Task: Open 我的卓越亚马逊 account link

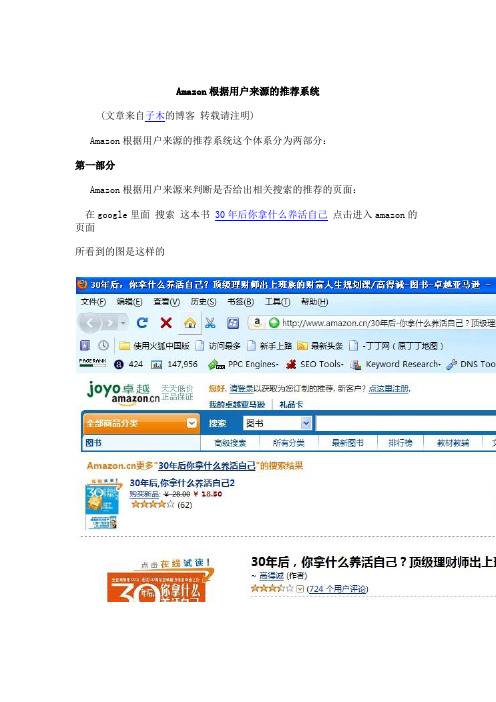Action: click(237, 404)
